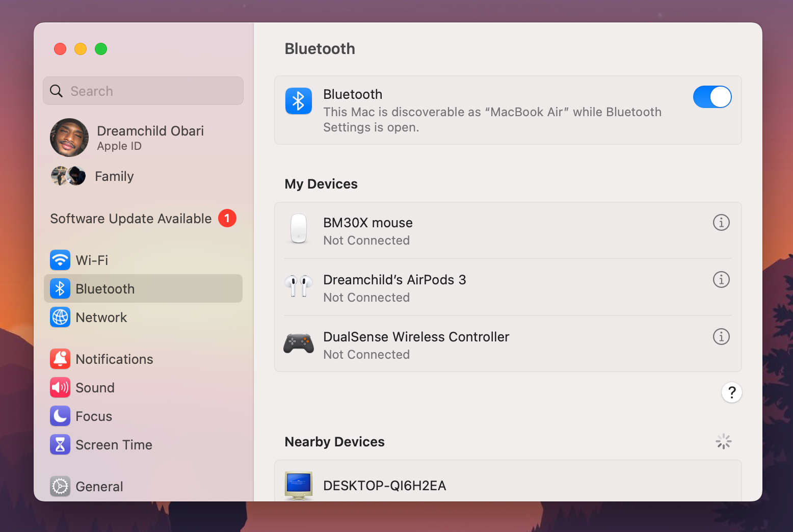793x532 pixels.
Task: Select the Screen Time hourglass icon
Action: (60, 444)
